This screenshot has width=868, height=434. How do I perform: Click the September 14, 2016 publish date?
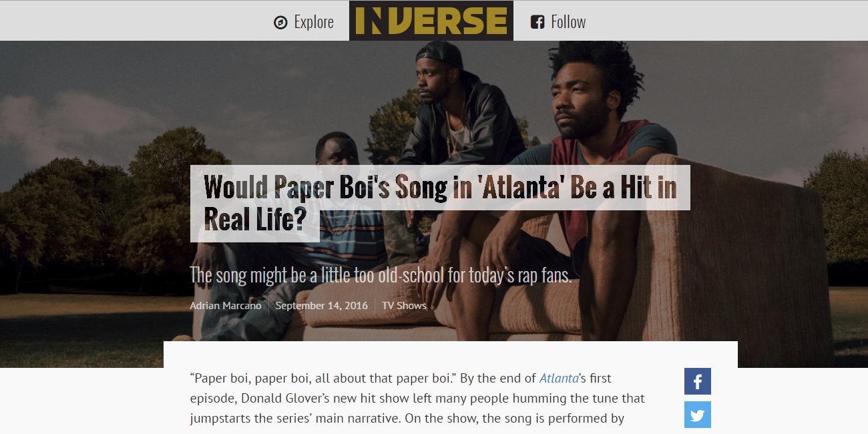[322, 306]
